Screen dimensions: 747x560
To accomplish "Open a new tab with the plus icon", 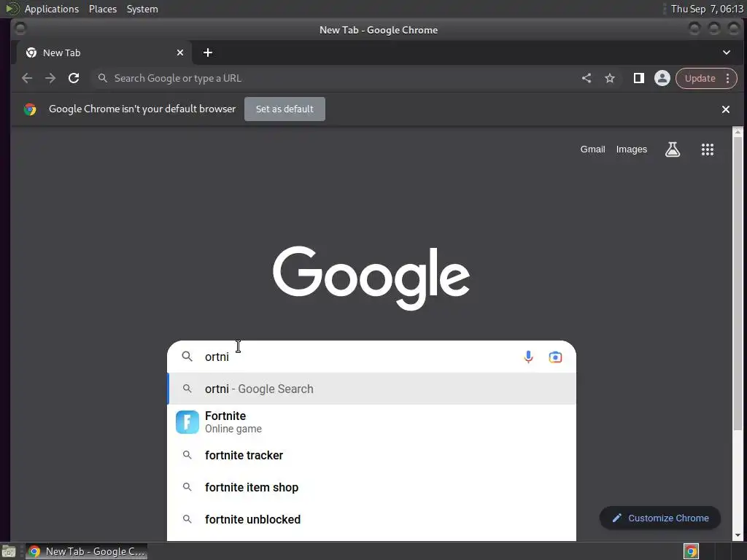I will click(x=208, y=52).
